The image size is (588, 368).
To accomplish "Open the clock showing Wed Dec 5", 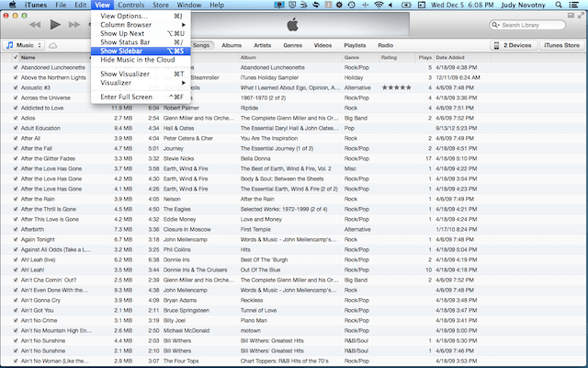I will tap(461, 5).
